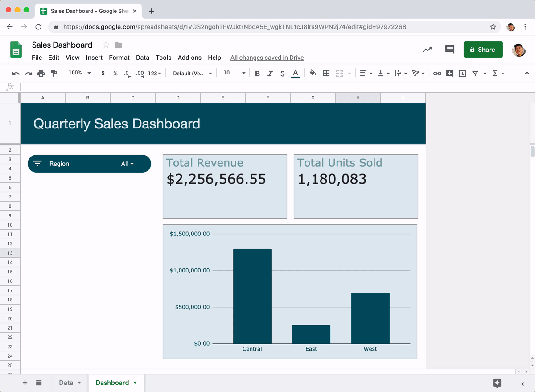Click the green Share button
Screen dimensions: 535x392
[483, 50]
